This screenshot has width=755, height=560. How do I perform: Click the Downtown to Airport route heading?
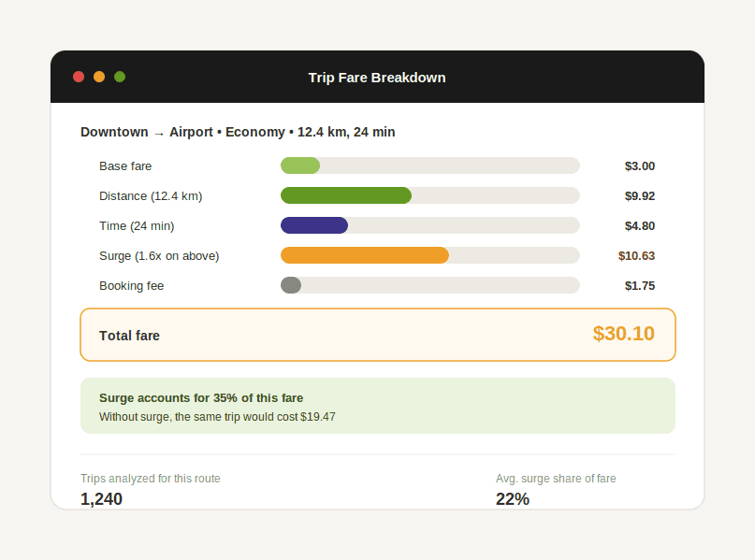pyautogui.click(x=238, y=132)
